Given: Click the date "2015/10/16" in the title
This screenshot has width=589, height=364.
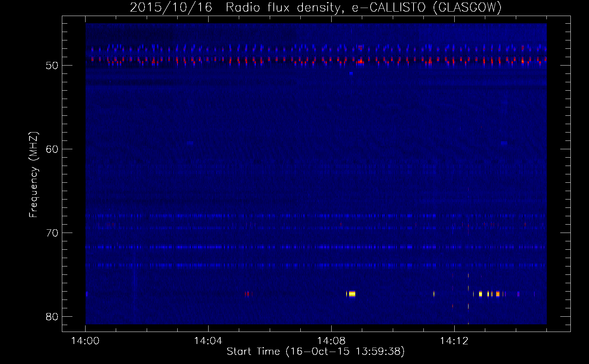Looking at the screenshot, I should (x=171, y=7).
